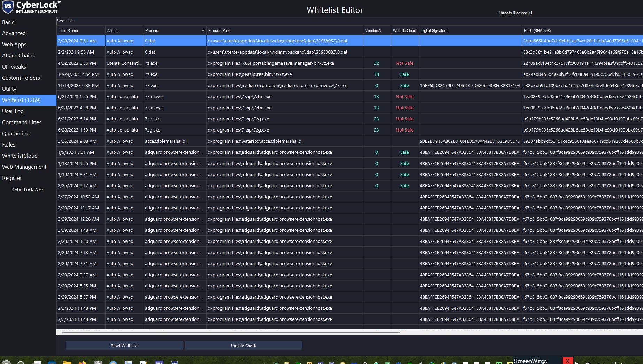Select the 1/9/2024 8:21 AM adguard row
Screen dimensions: 643x364
pos(350,152)
